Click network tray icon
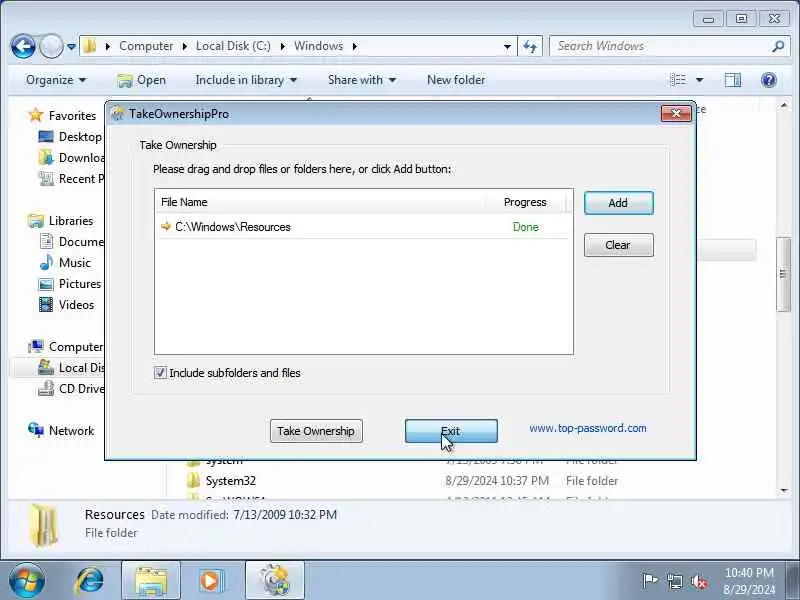This screenshot has height=600, width=800. coord(675,581)
